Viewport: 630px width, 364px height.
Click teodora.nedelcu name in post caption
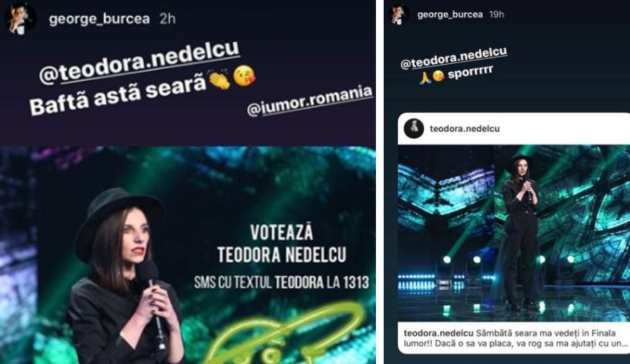click(x=438, y=333)
